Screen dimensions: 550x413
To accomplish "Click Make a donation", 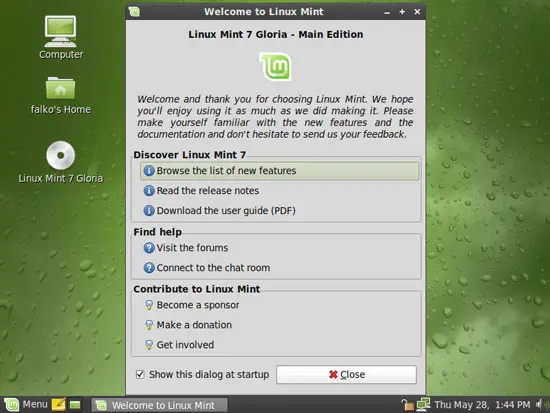I will 279,325.
